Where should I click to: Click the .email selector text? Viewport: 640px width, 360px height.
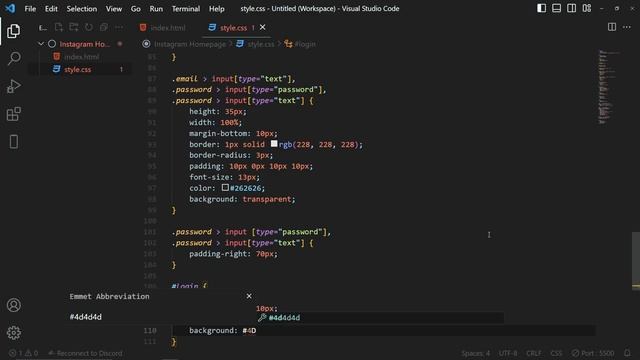click(185, 79)
